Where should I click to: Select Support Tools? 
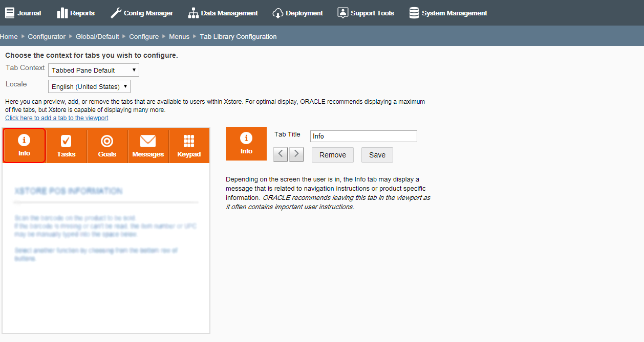[366, 13]
